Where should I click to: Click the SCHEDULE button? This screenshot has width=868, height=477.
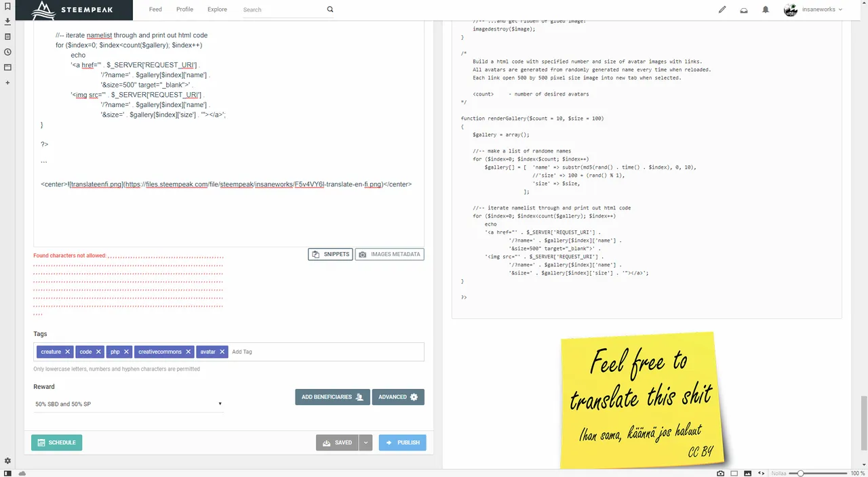pyautogui.click(x=56, y=442)
